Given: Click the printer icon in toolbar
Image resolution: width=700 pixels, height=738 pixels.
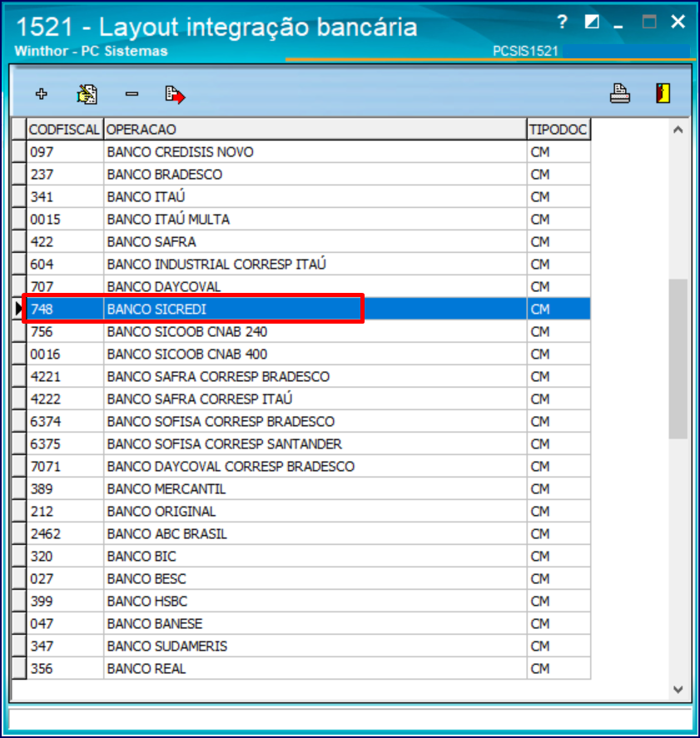Looking at the screenshot, I should pyautogui.click(x=619, y=93).
